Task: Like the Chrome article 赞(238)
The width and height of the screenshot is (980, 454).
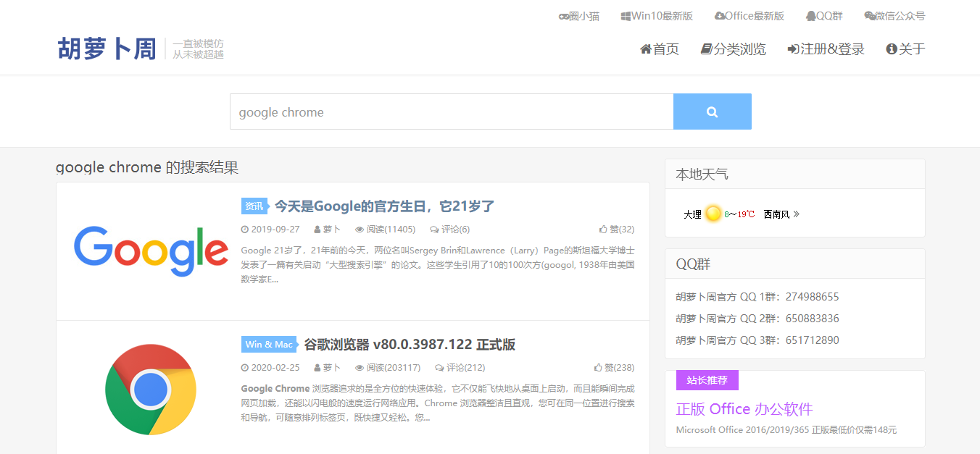Action: point(613,368)
